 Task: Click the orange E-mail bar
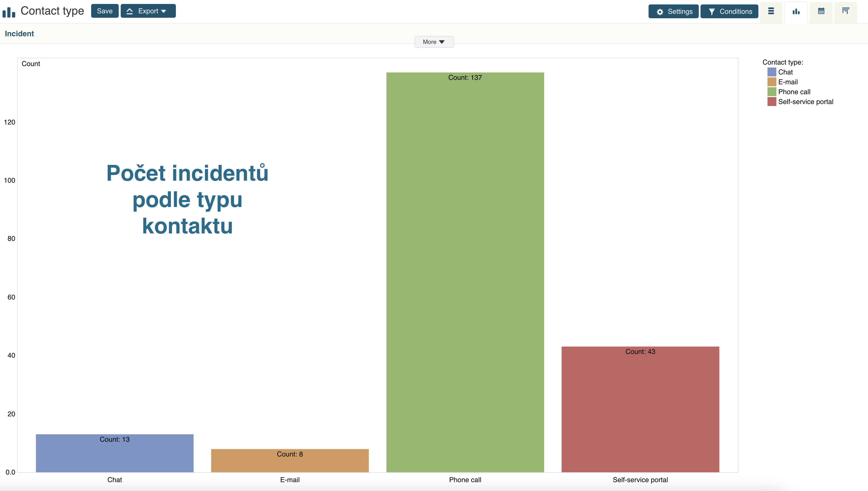290,464
